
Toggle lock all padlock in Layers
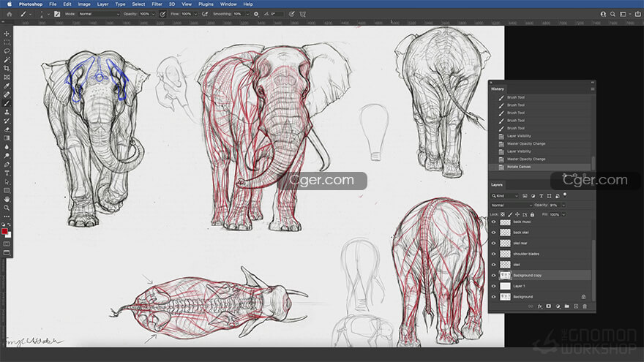coord(532,214)
